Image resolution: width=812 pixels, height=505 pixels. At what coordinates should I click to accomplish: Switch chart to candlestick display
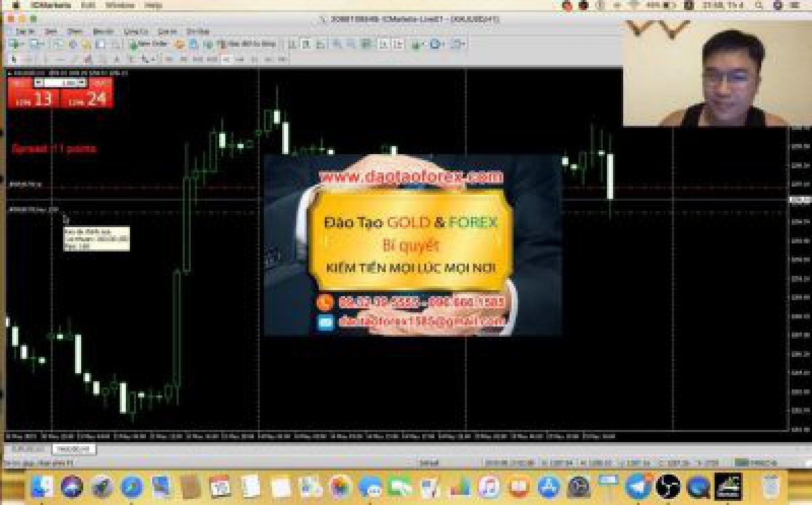pos(306,44)
